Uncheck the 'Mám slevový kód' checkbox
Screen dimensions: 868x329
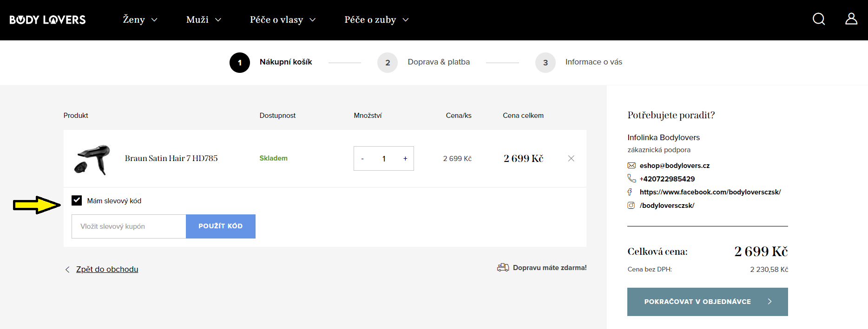pyautogui.click(x=77, y=200)
